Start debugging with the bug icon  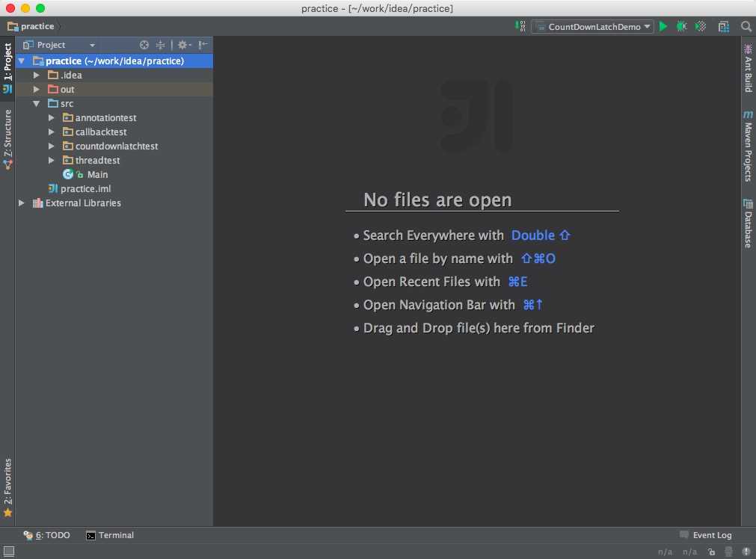tap(682, 26)
